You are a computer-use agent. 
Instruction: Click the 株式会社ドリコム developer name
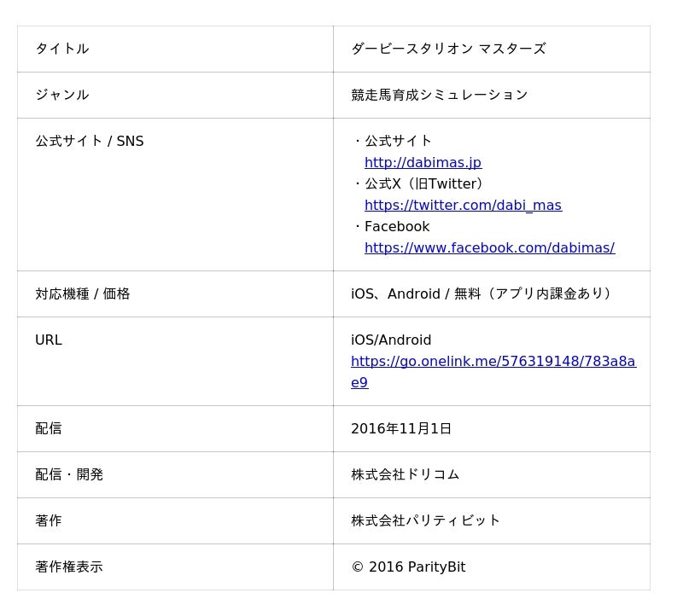click(x=406, y=474)
